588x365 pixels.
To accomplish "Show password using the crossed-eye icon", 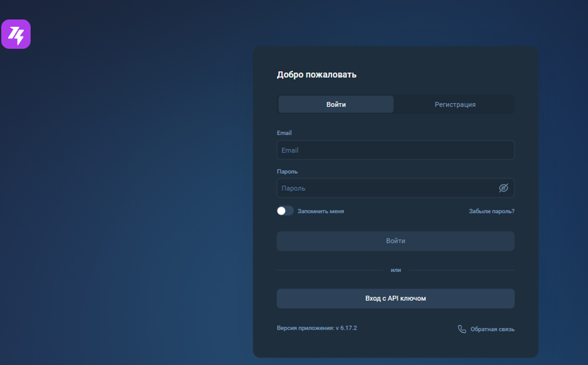I will pyautogui.click(x=503, y=188).
